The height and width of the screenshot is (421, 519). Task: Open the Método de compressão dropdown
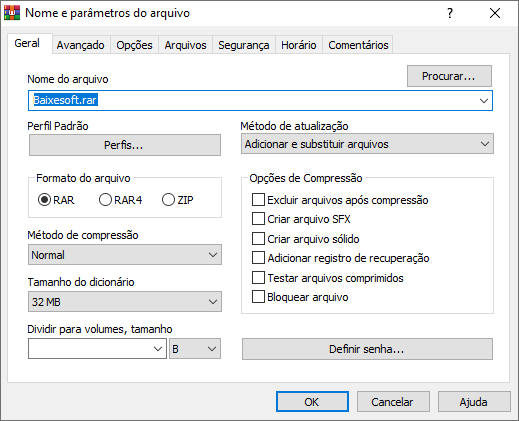point(125,255)
